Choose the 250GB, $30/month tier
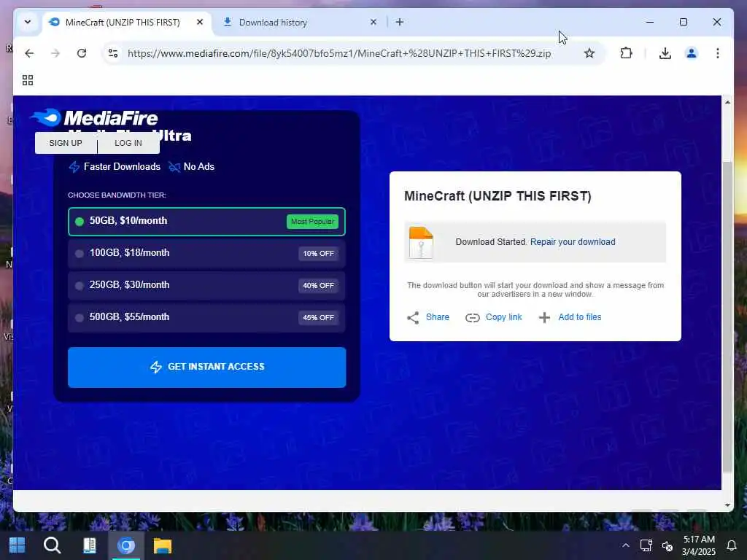Image resolution: width=747 pixels, height=560 pixels. [206, 285]
